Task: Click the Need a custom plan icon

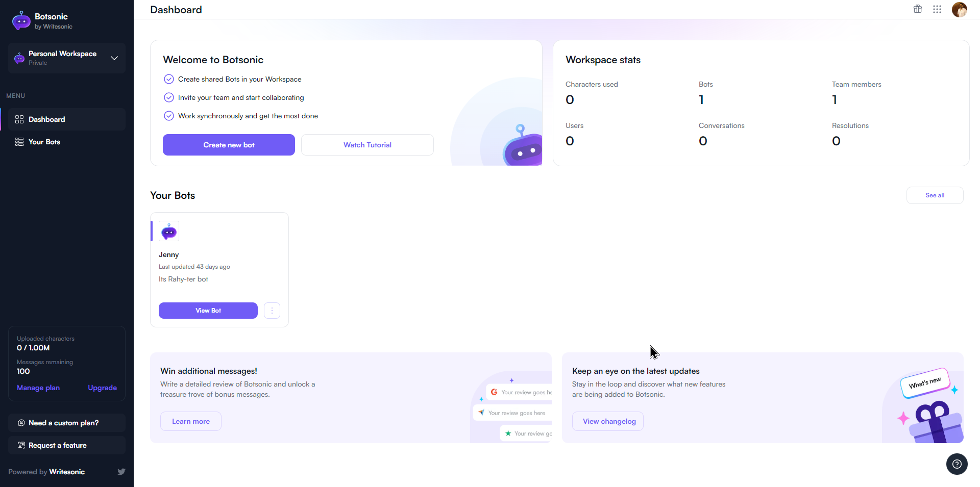Action: coord(21,423)
